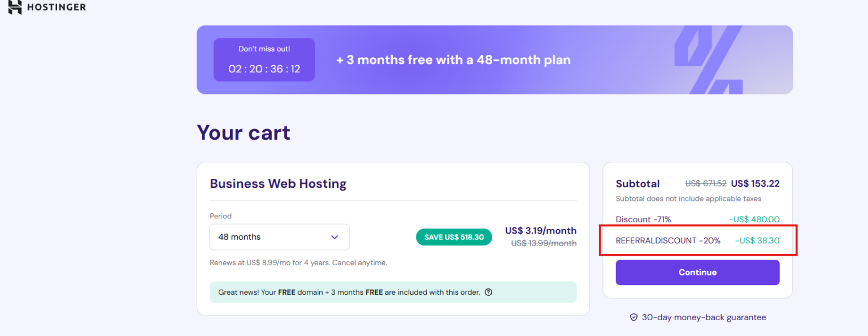Screen dimensions: 868x336
Task: Click the HOSTINGER brand name text
Action: [56, 7]
